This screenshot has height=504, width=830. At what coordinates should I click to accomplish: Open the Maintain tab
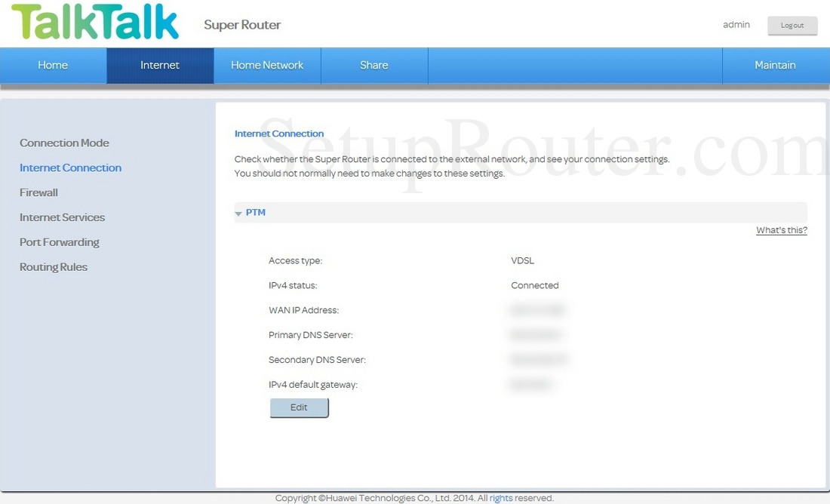[775, 66]
